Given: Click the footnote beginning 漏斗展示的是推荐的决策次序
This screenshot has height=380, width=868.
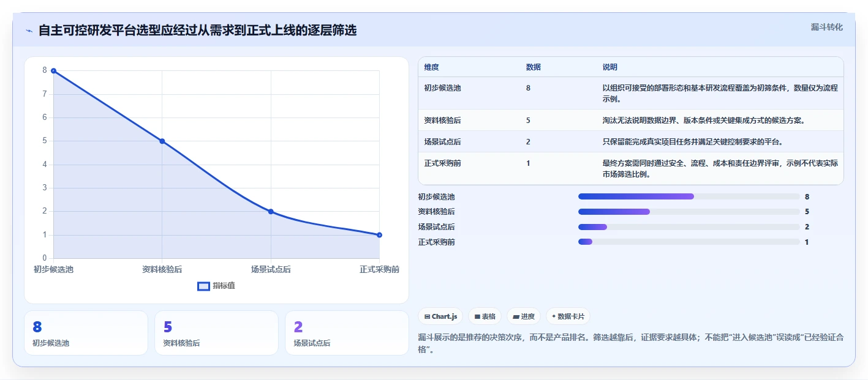Looking at the screenshot, I should (x=630, y=343).
